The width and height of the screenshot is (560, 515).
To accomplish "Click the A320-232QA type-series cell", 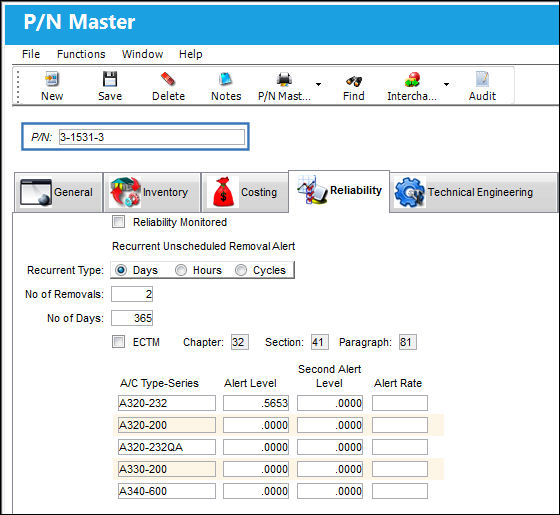I will tap(167, 447).
